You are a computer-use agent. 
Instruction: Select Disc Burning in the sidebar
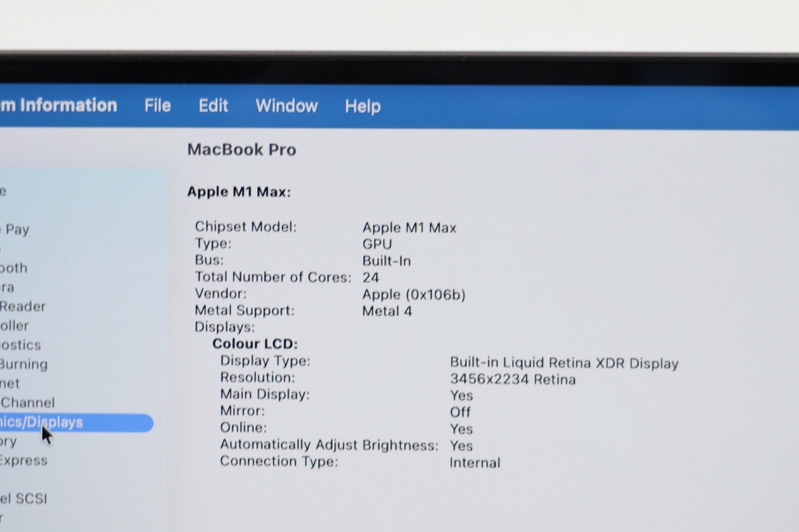coord(23,364)
